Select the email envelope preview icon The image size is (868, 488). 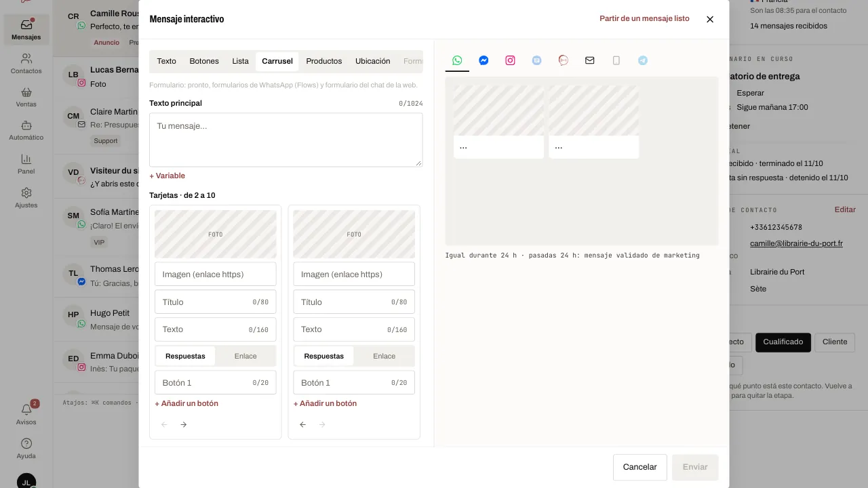[589, 60]
